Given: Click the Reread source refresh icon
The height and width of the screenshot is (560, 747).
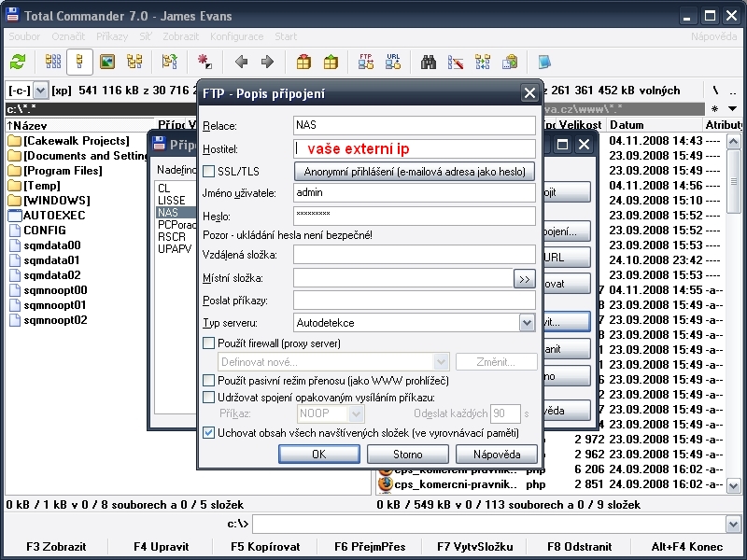Looking at the screenshot, I should 18,62.
